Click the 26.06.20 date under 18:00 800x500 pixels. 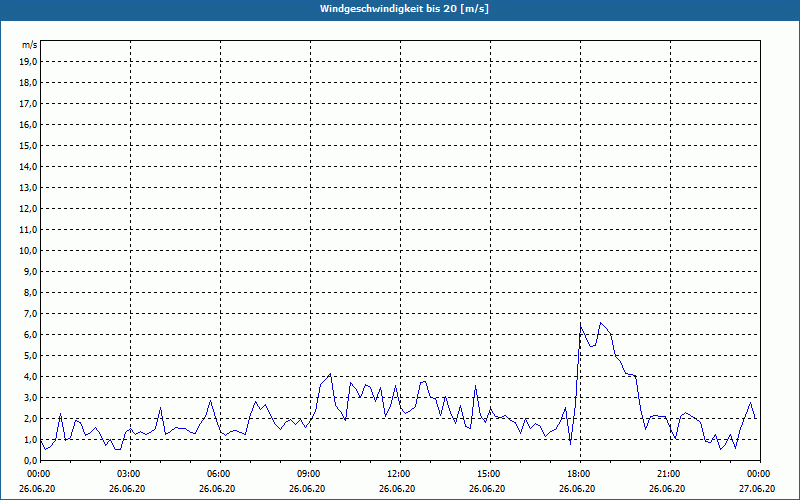[577, 489]
